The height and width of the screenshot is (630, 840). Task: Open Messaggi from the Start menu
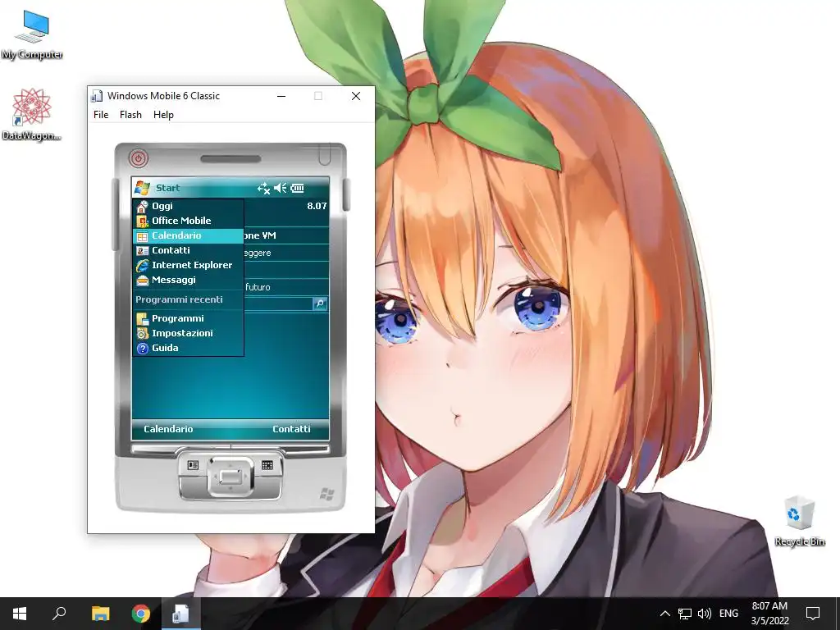[188, 281]
